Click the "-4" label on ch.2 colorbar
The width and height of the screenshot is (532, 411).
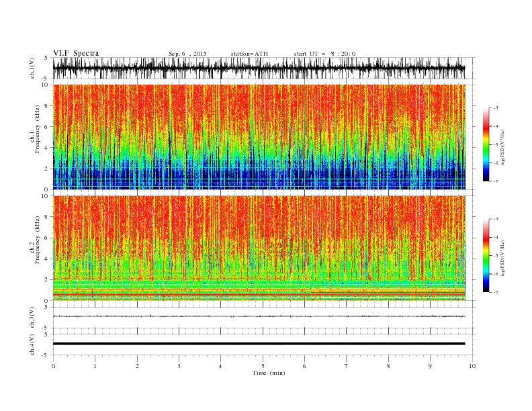[496, 238]
